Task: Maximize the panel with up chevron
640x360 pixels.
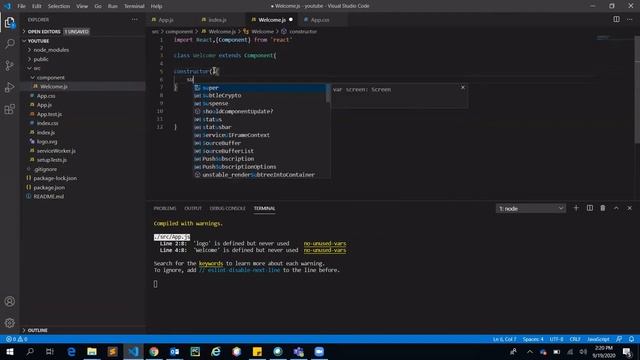Action: (x=616, y=208)
